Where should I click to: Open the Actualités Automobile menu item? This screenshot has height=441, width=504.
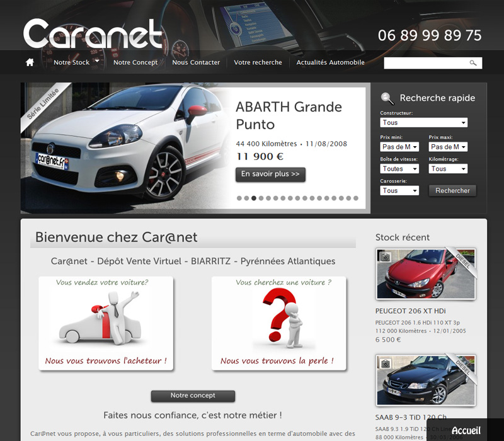click(330, 62)
